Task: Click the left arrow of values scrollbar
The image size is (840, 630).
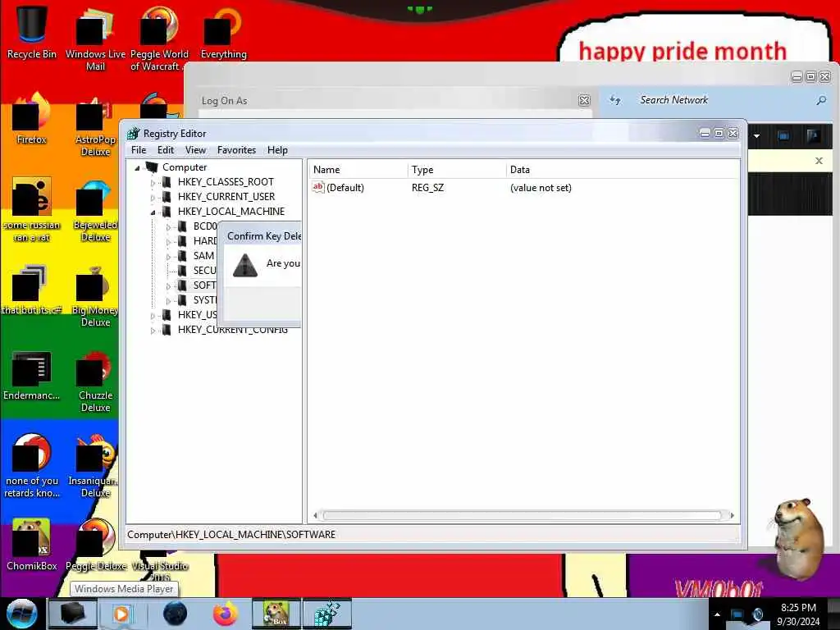Action: tap(315, 515)
